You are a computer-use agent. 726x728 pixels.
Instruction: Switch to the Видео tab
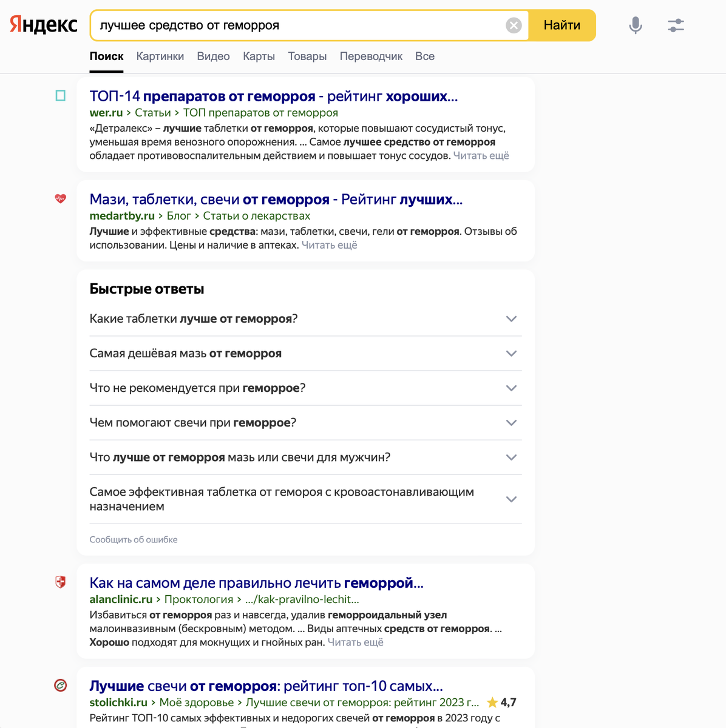[x=213, y=56]
